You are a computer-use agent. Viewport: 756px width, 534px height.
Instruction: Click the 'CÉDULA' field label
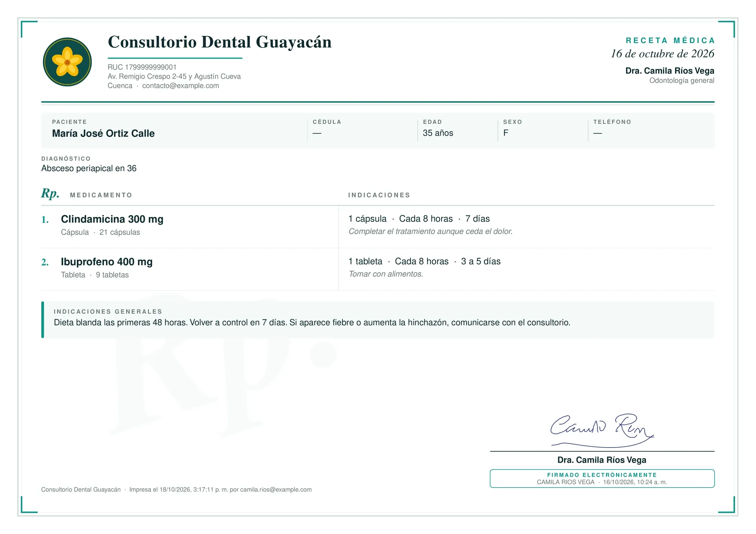point(327,122)
